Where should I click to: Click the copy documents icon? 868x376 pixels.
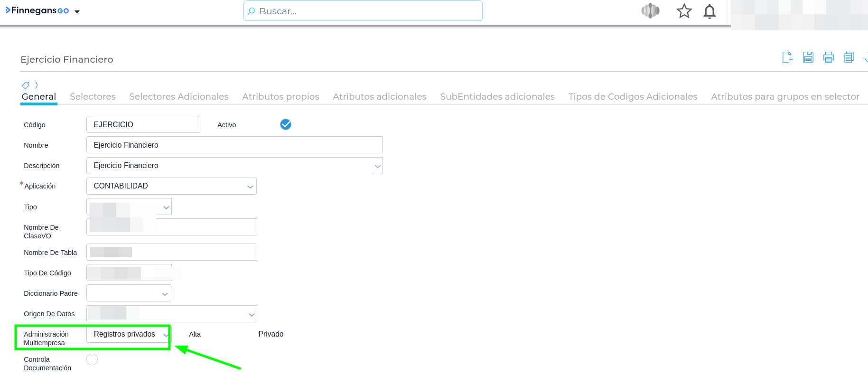click(x=849, y=57)
